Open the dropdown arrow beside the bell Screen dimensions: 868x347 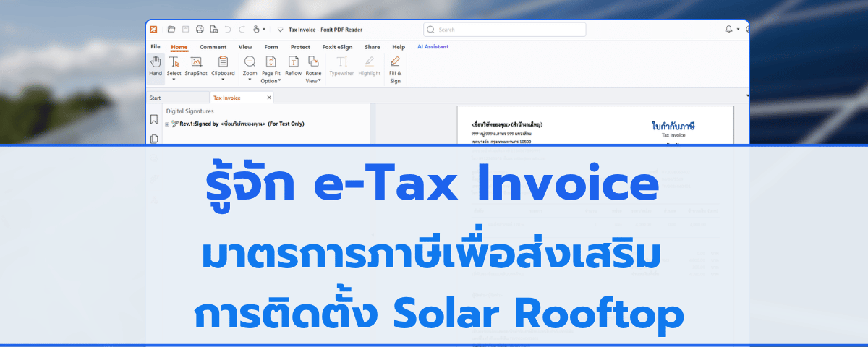738,30
